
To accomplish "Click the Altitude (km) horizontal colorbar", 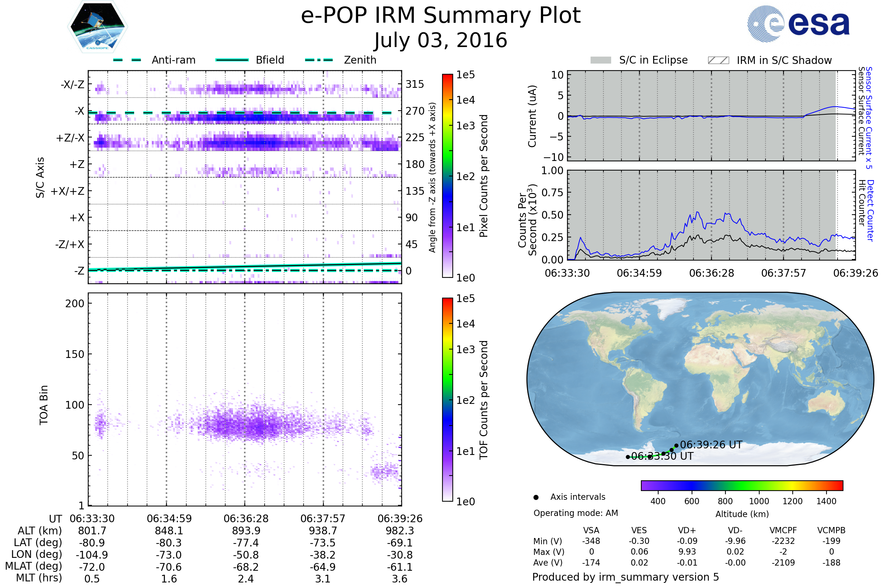I will pos(742,485).
